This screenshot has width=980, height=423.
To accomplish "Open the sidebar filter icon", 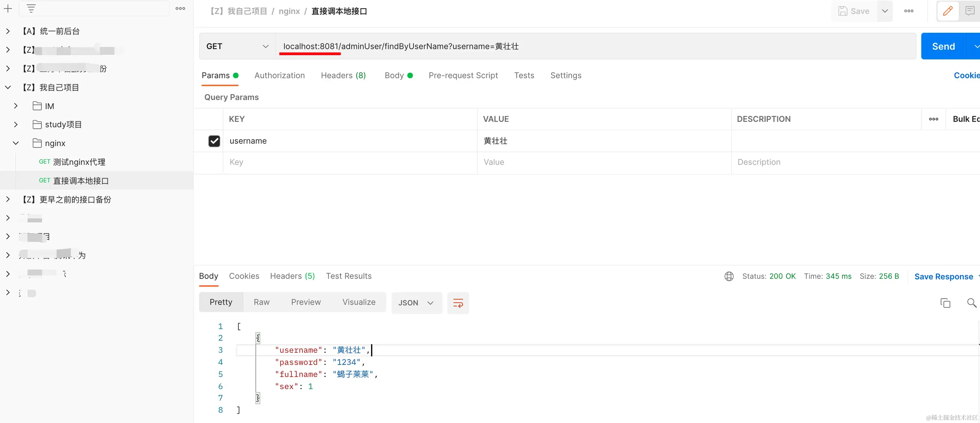I will tap(30, 8).
